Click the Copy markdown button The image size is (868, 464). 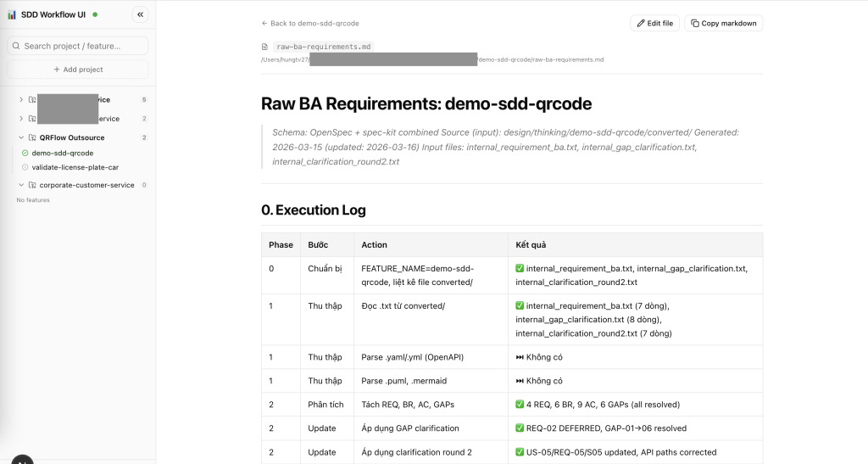click(724, 23)
